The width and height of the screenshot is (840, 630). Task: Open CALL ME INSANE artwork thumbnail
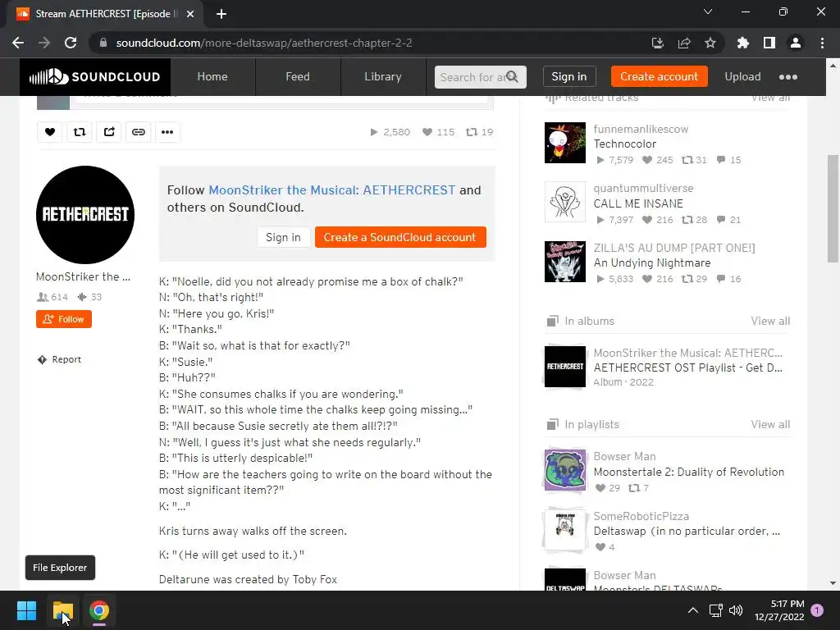pyautogui.click(x=565, y=202)
